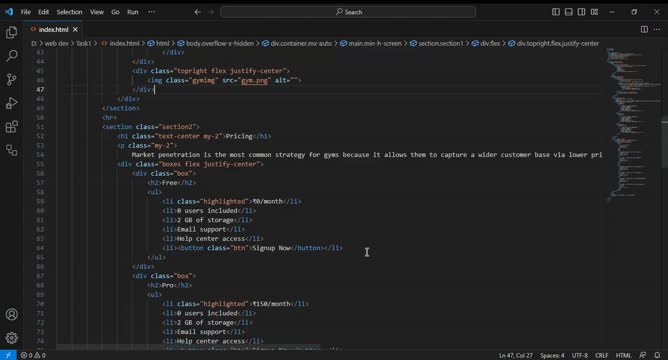Go forward using the right arrow
Image resolution: width=668 pixels, height=360 pixels.
tap(211, 12)
